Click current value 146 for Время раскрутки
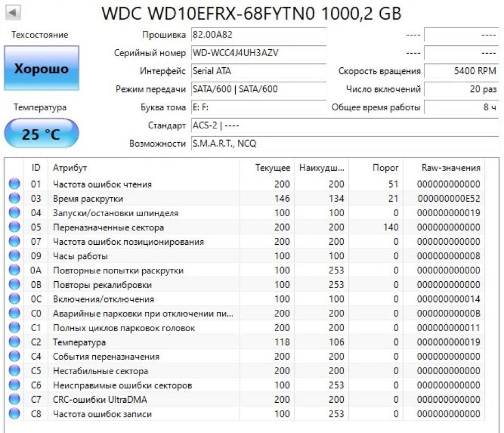This screenshot has width=504, height=433. tap(282, 198)
